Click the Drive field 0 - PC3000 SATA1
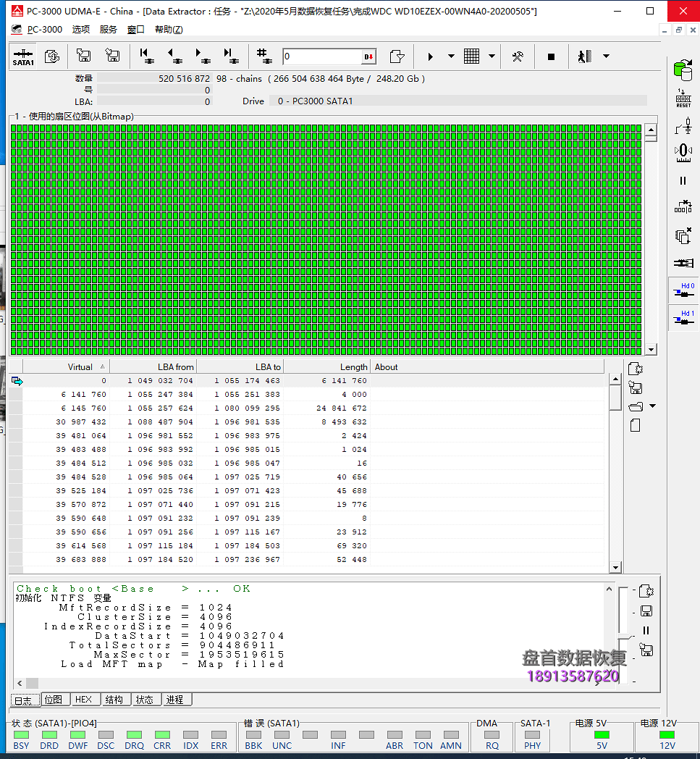 [460, 101]
